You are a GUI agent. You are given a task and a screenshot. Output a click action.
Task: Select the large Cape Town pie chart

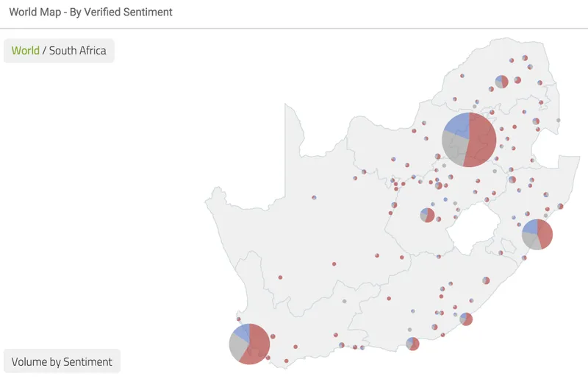pyautogui.click(x=249, y=344)
